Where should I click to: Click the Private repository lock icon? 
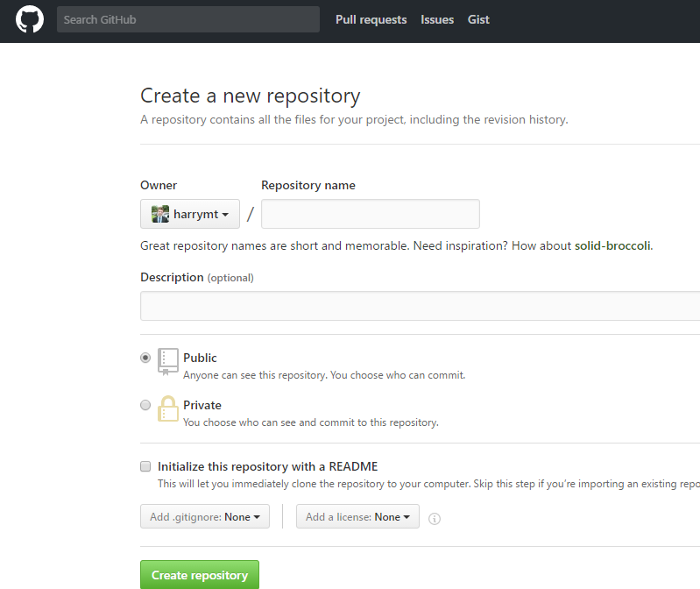pyautogui.click(x=168, y=409)
